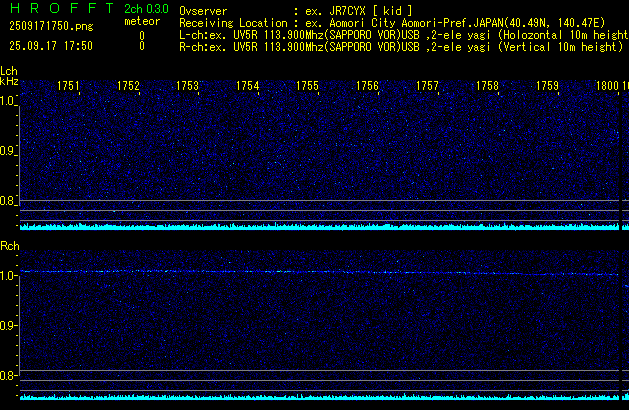Click the 1758 time marker
Image resolution: width=629 pixels, height=410 pixels.
[x=487, y=86]
